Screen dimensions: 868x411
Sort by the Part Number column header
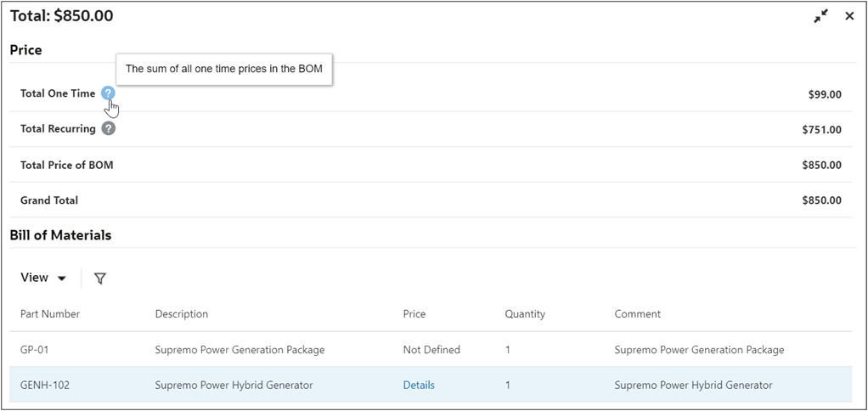click(50, 314)
